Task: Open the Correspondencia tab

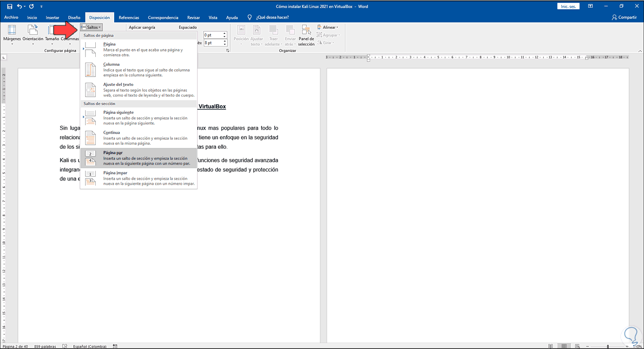Action: click(x=163, y=18)
